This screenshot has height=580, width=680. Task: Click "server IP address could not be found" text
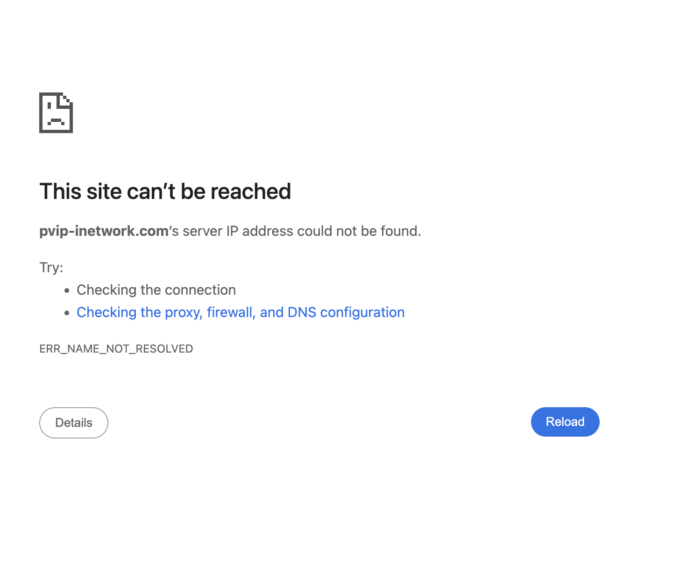click(x=302, y=231)
